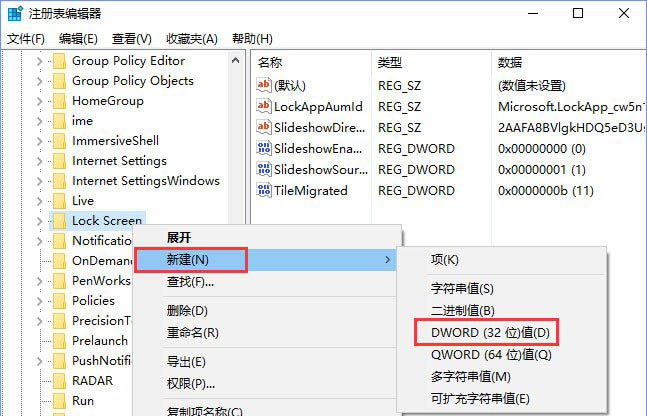Open the 编辑(E) menu
The height and width of the screenshot is (416, 647).
click(x=78, y=39)
